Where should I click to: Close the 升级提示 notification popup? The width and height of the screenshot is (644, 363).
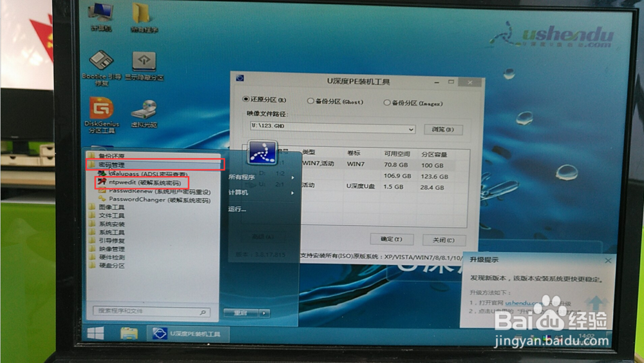tap(609, 260)
